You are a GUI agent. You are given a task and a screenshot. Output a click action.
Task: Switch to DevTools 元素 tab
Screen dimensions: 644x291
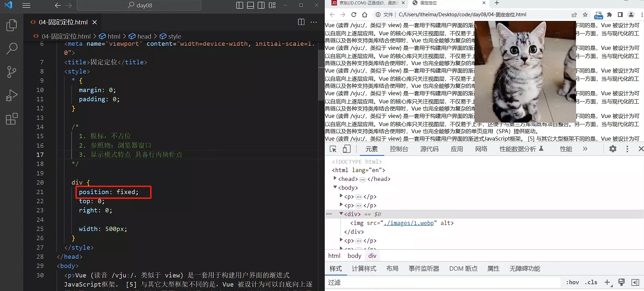371,149
